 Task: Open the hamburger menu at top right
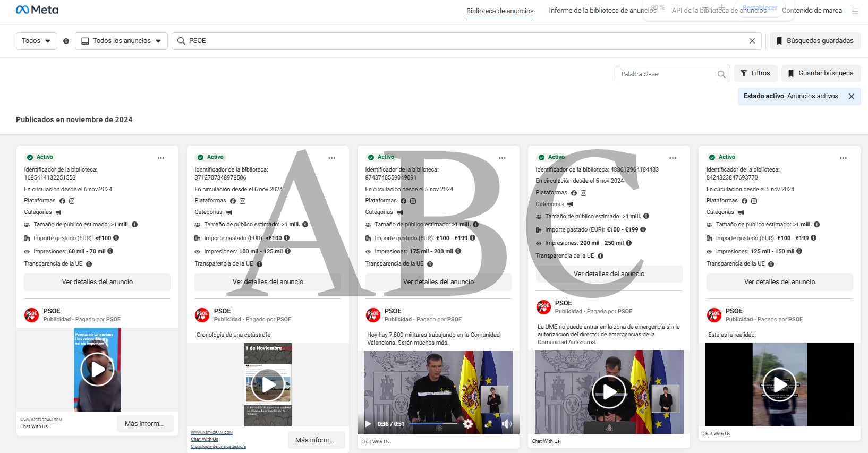[x=855, y=11]
